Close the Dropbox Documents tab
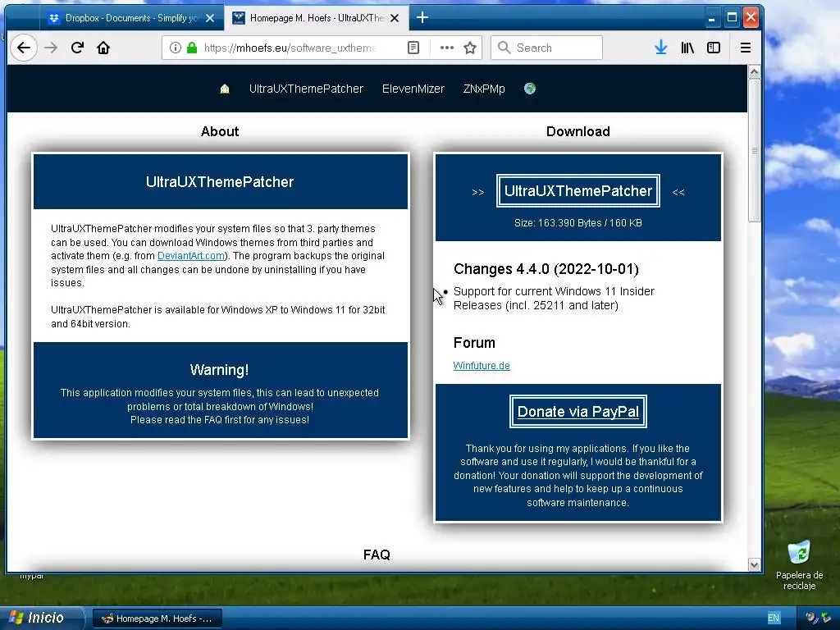The image size is (840, 630). coord(210,18)
